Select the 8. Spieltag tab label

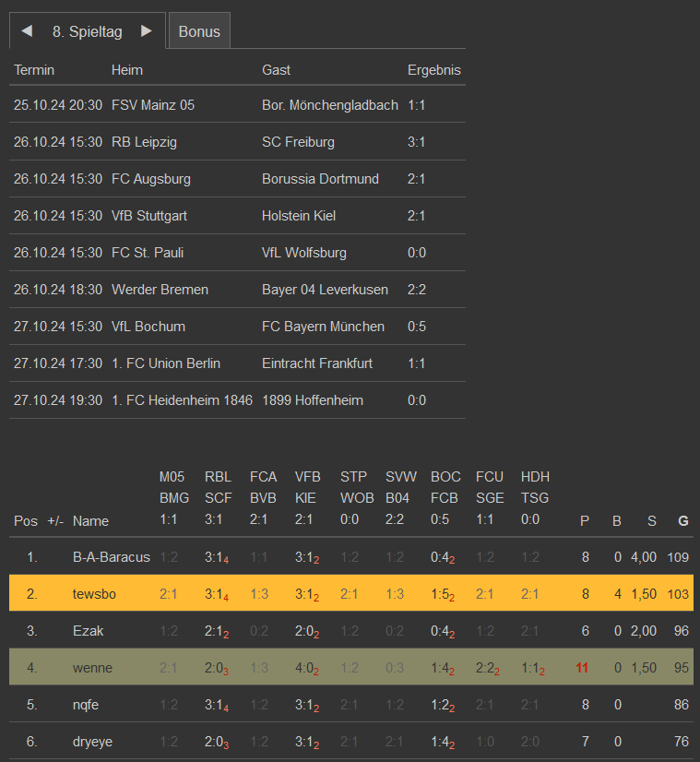87,31
